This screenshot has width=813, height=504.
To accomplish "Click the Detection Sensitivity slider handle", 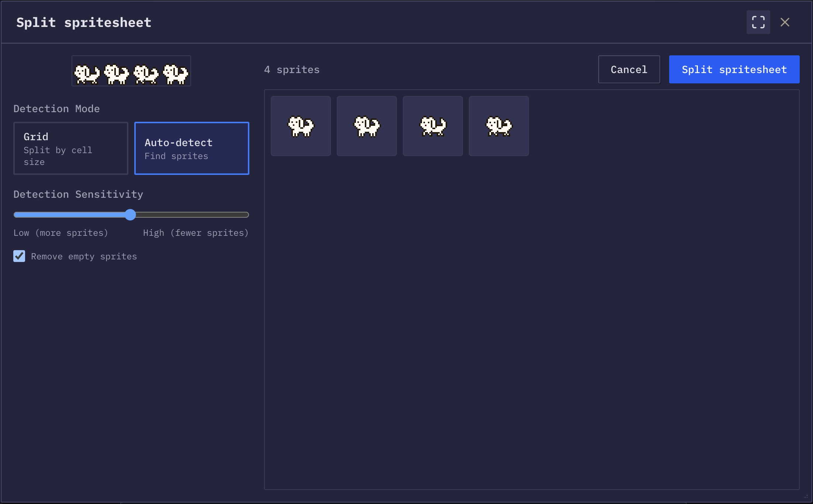I will tap(130, 215).
